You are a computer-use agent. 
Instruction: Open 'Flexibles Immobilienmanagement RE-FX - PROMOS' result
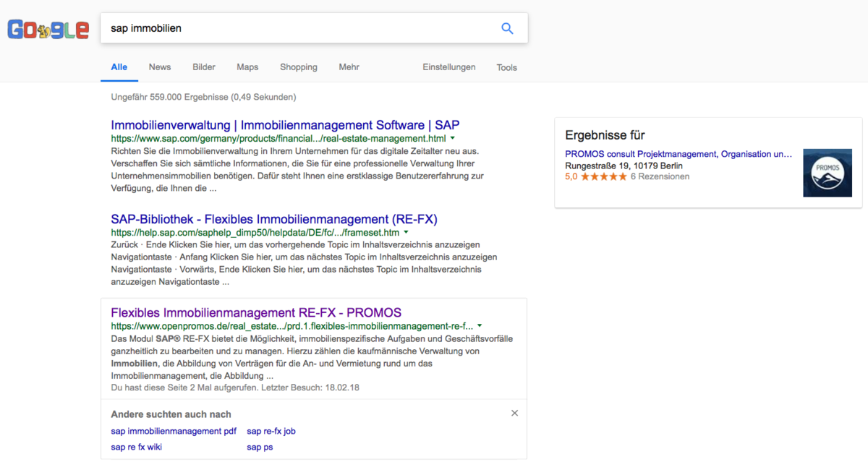[256, 313]
